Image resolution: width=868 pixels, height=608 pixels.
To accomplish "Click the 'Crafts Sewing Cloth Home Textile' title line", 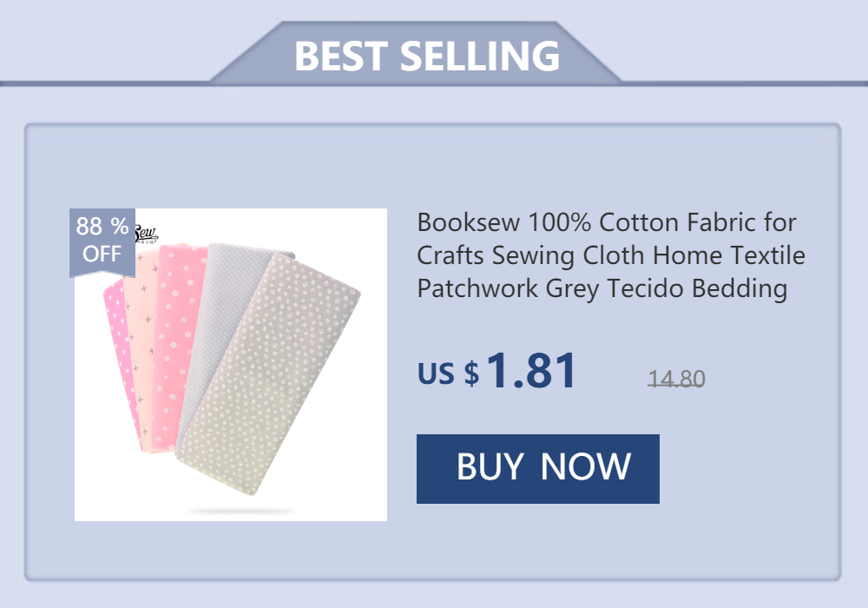I will pyautogui.click(x=611, y=255).
